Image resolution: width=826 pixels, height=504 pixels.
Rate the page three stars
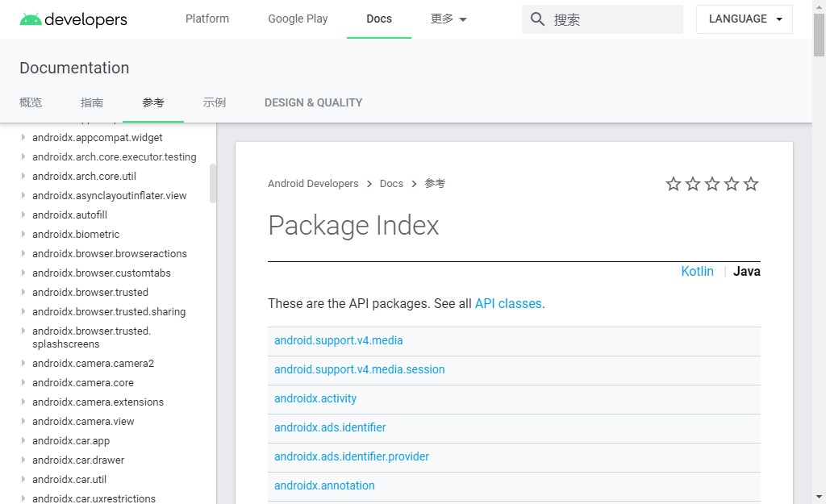(712, 184)
